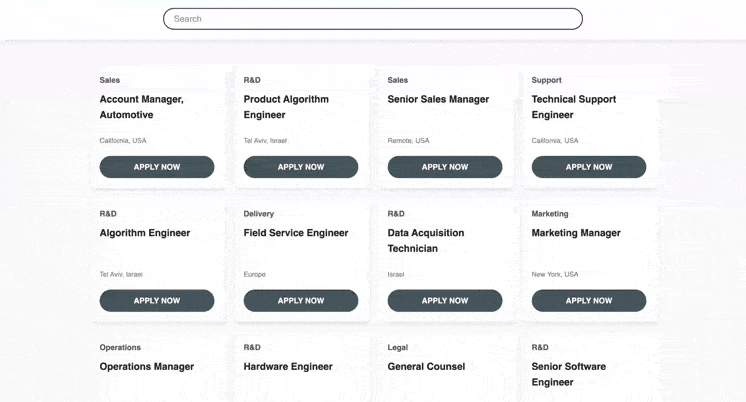Click Sales label above Senior Sales Manager
Screen dimensions: 746x402
tap(398, 80)
